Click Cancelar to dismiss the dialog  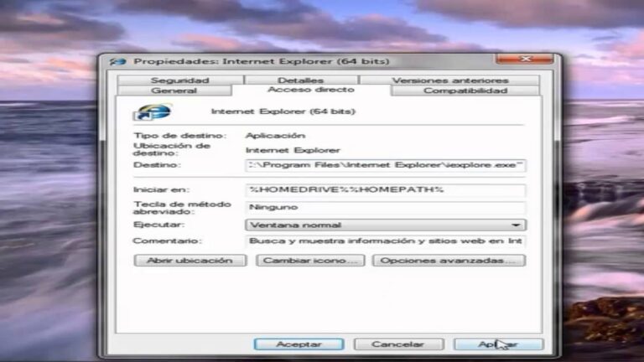pyautogui.click(x=398, y=344)
